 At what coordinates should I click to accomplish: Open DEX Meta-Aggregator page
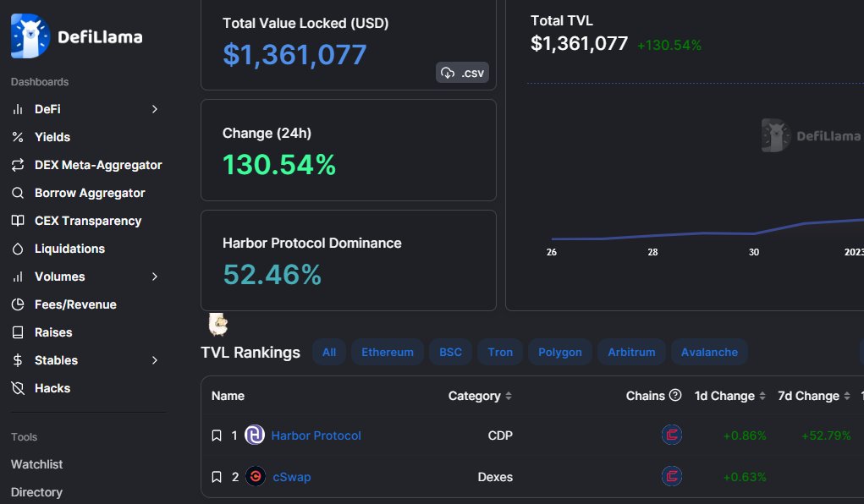coord(98,165)
